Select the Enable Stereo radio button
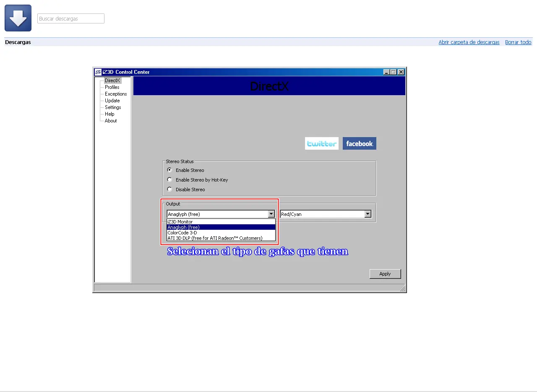The height and width of the screenshot is (392, 537). click(x=169, y=170)
